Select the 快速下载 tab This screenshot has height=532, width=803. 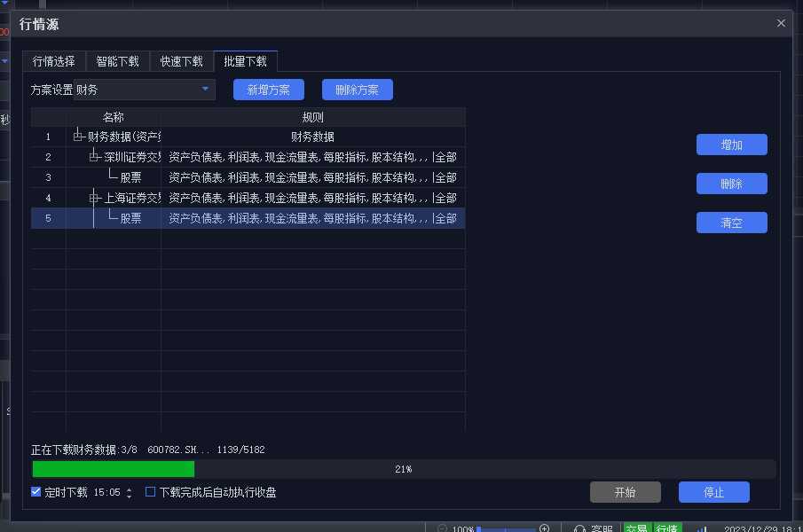pyautogui.click(x=181, y=61)
